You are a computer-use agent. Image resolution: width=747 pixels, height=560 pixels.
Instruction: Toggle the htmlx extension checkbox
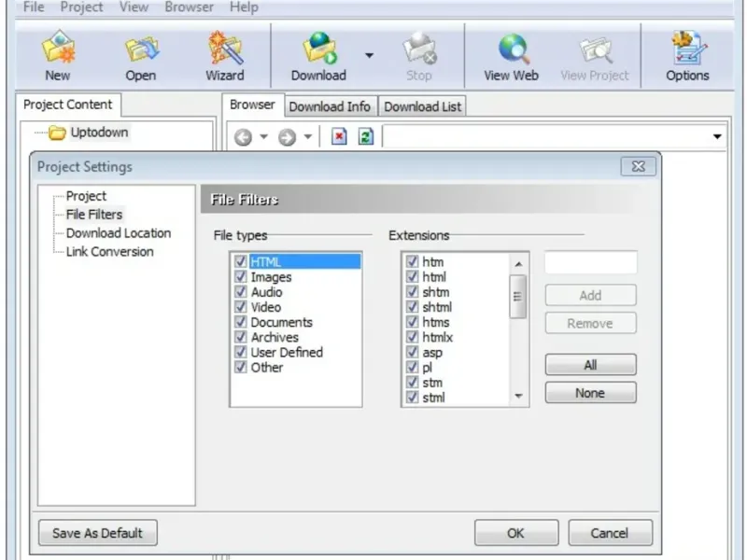click(x=412, y=337)
